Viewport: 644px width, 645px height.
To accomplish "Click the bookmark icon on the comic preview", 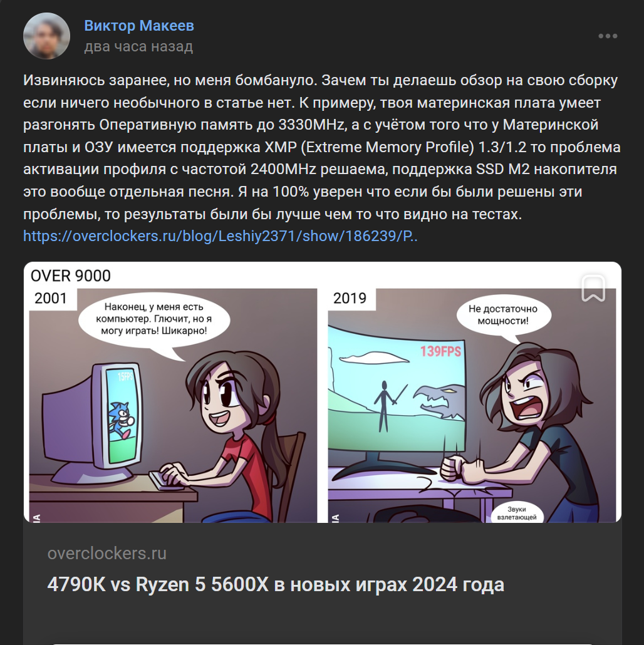I will click(593, 288).
